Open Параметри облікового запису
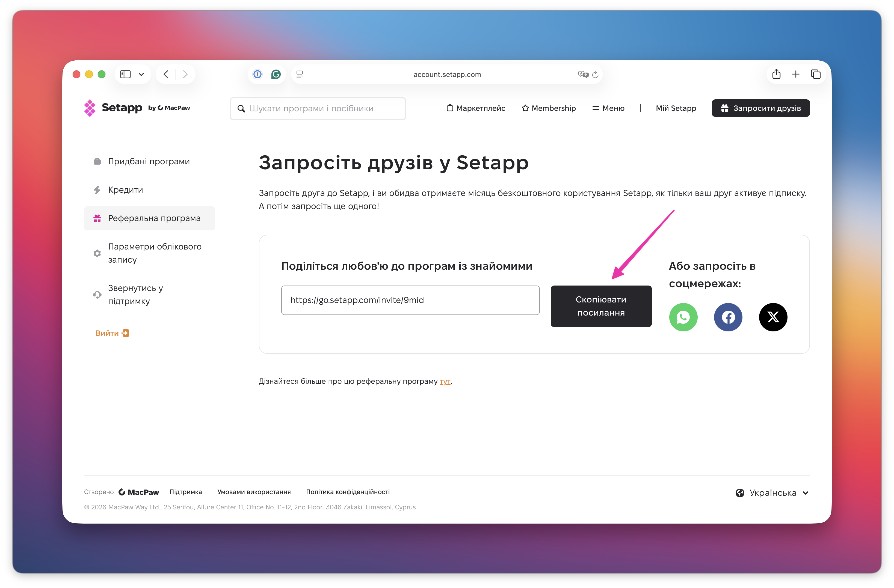Screen dimensions: 894x588 click(x=150, y=253)
